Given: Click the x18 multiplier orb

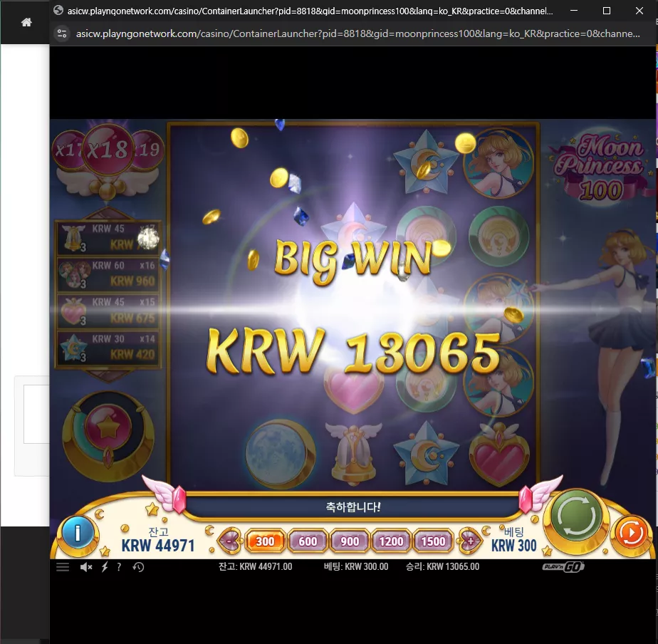Looking at the screenshot, I should coord(108,150).
